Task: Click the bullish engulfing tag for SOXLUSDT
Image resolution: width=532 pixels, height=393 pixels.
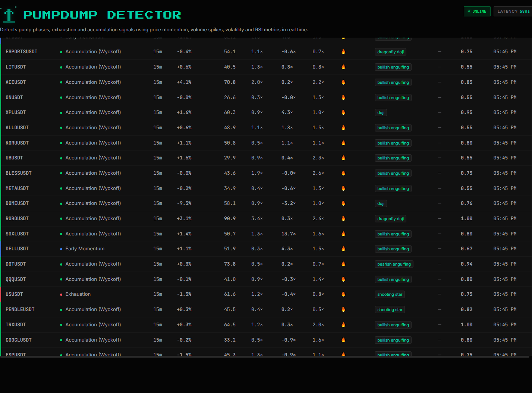Action: click(x=393, y=234)
